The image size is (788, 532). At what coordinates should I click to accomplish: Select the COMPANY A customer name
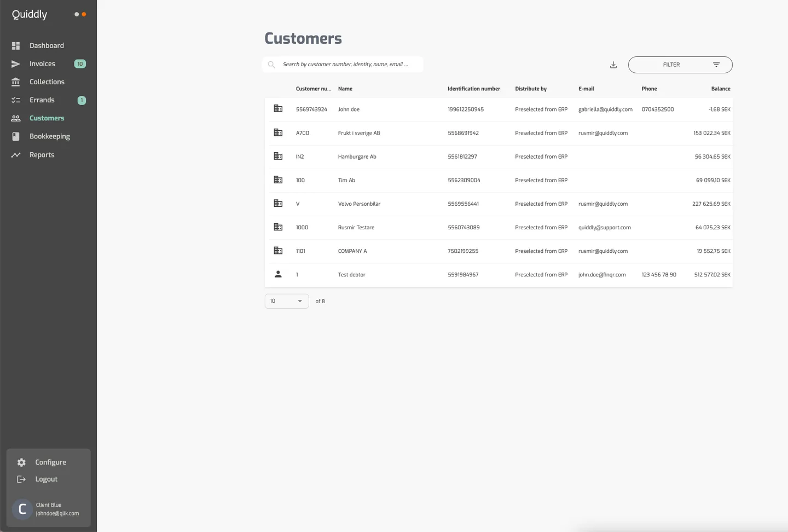(x=352, y=251)
